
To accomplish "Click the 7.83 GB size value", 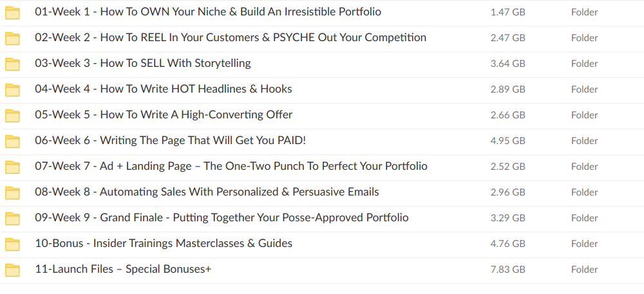I will point(507,270).
